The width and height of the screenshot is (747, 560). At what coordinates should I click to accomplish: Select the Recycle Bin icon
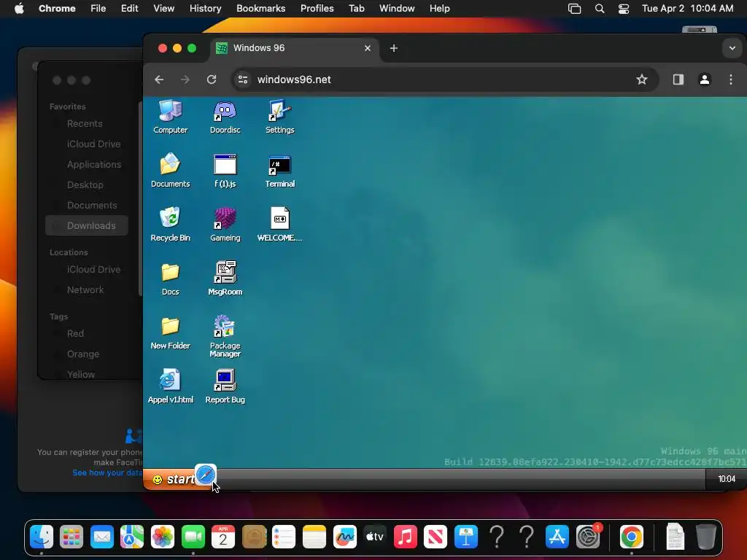point(170,225)
